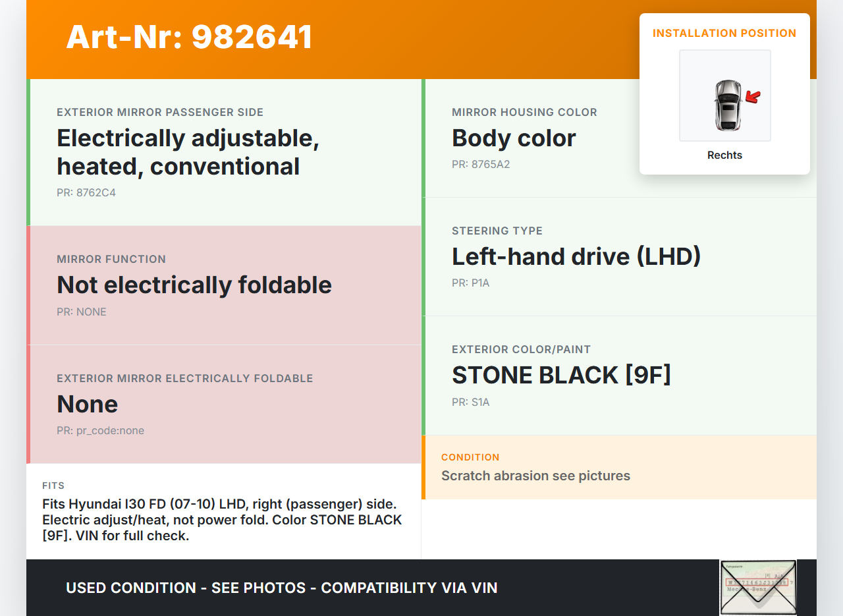Click the PR: pr_code:none text
This screenshot has width=843, height=616.
coord(100,431)
